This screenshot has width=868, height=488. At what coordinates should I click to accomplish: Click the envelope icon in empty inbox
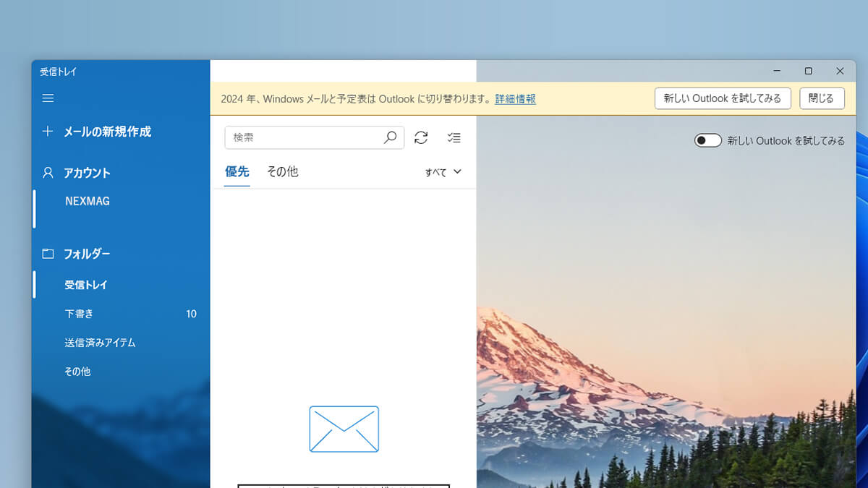click(344, 429)
